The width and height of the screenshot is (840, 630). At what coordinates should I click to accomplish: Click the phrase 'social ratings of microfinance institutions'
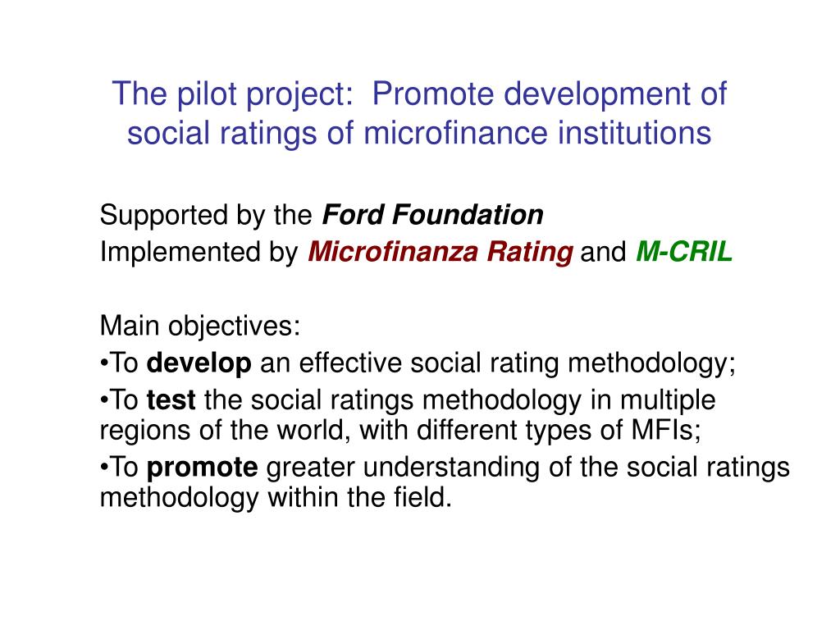[x=419, y=133]
